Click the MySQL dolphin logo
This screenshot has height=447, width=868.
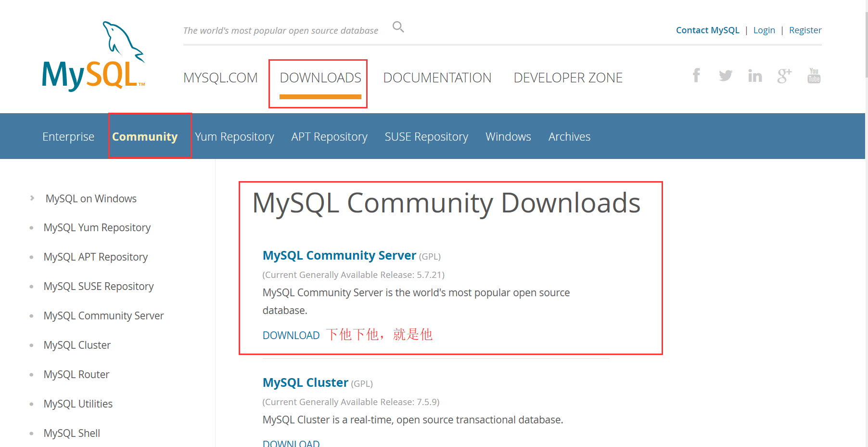[93, 56]
